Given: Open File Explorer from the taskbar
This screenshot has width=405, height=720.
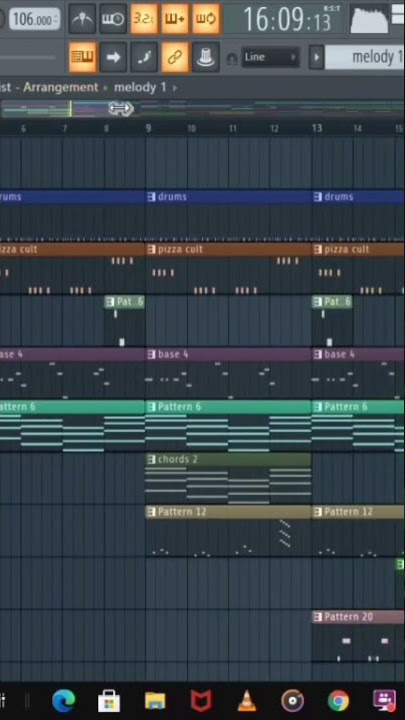Looking at the screenshot, I should [155, 702].
